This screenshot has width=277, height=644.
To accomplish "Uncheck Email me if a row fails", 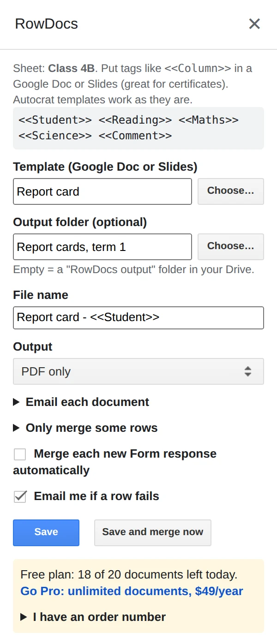I will tap(20, 497).
